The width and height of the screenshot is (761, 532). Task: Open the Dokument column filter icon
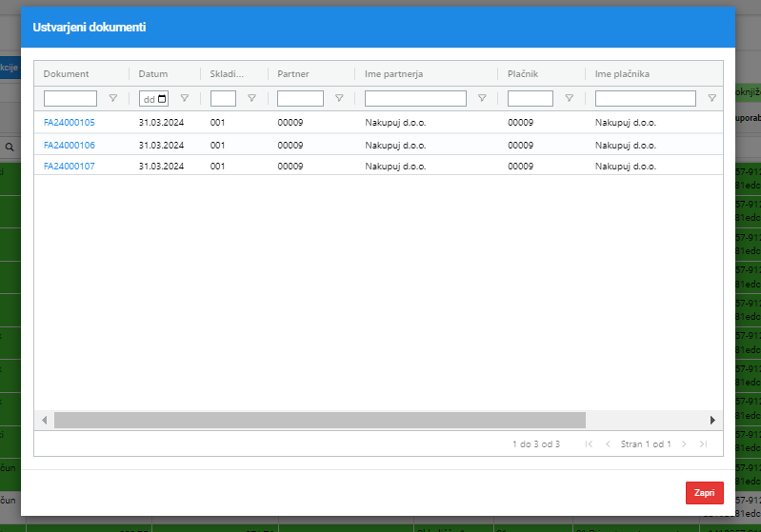[113, 98]
